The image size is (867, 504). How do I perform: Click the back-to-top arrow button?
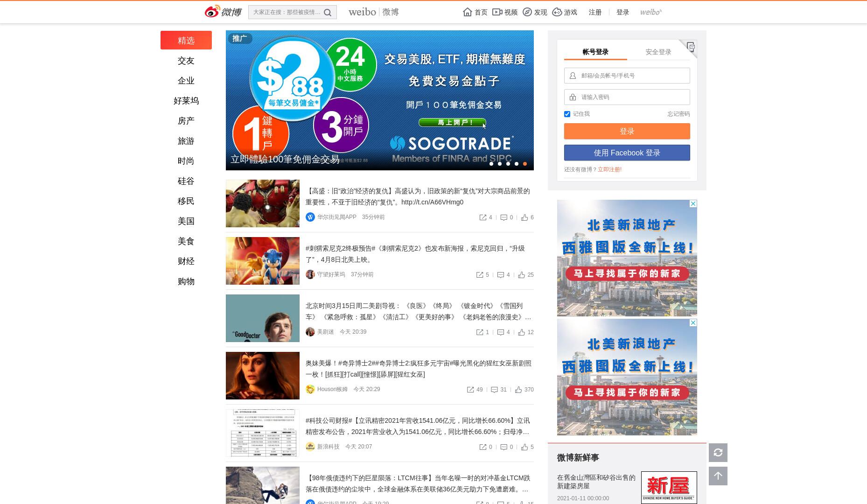718,476
